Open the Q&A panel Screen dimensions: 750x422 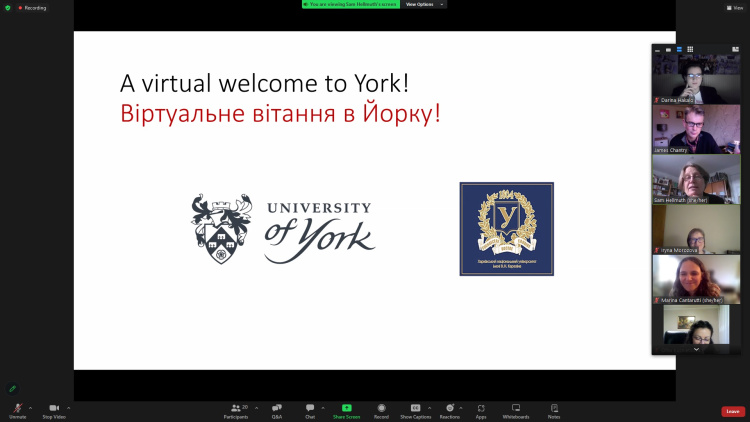click(x=277, y=411)
